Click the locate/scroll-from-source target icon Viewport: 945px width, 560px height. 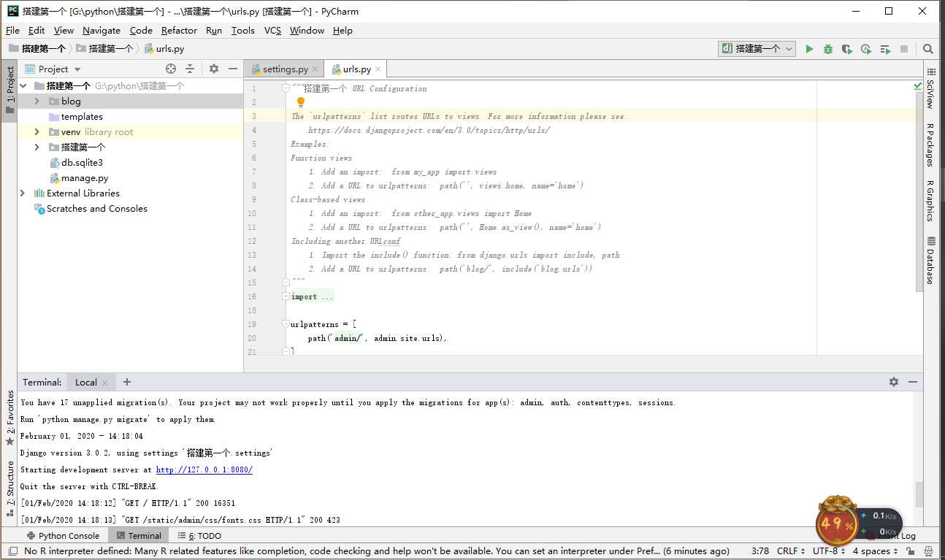(171, 69)
